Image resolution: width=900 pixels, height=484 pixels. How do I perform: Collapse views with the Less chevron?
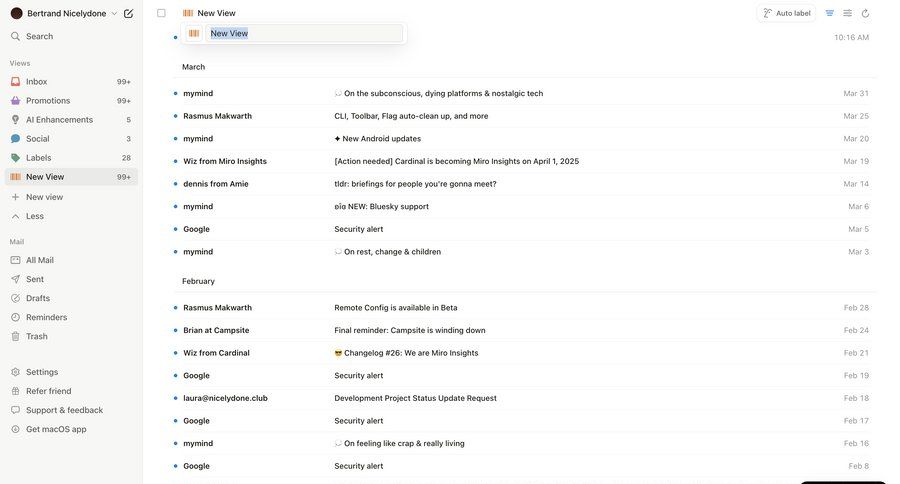tap(15, 216)
